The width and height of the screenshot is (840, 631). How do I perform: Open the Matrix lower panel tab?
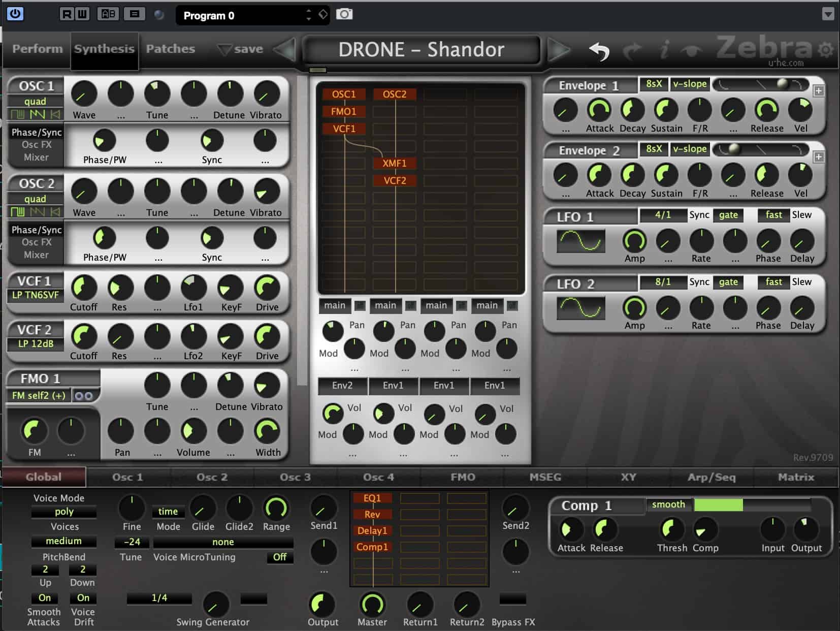pyautogui.click(x=796, y=477)
